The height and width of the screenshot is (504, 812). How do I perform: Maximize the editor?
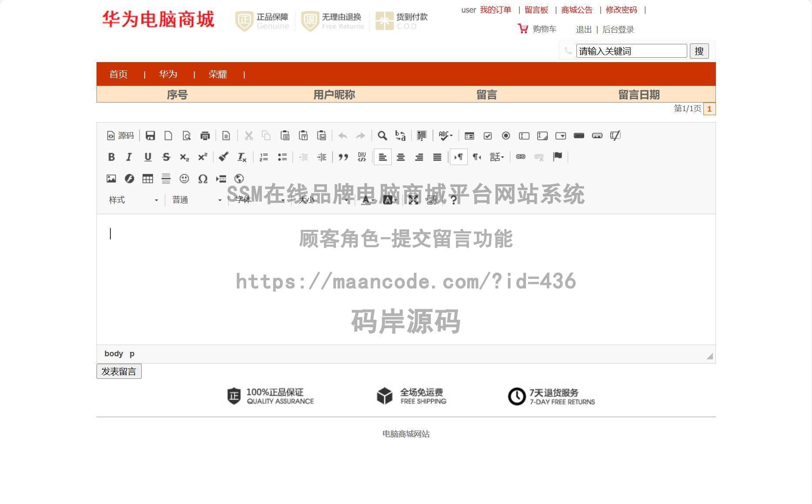(413, 200)
